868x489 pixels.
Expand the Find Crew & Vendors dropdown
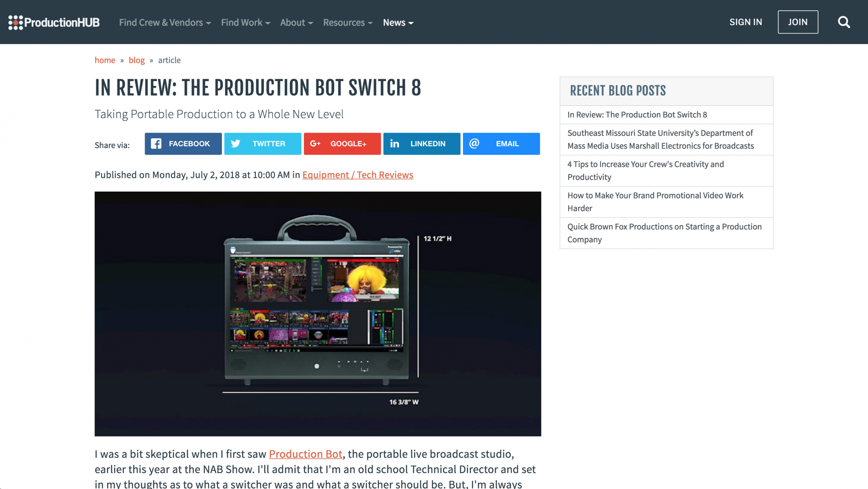coord(165,22)
